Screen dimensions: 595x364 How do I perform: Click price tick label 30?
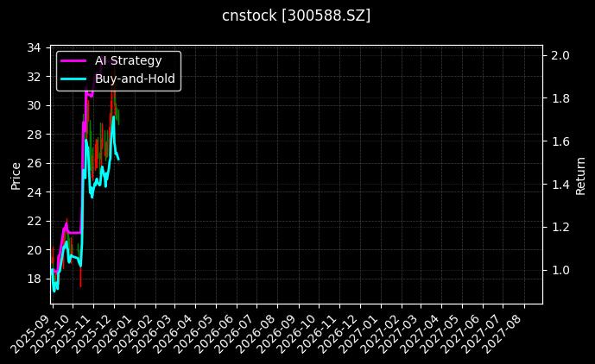coord(34,105)
